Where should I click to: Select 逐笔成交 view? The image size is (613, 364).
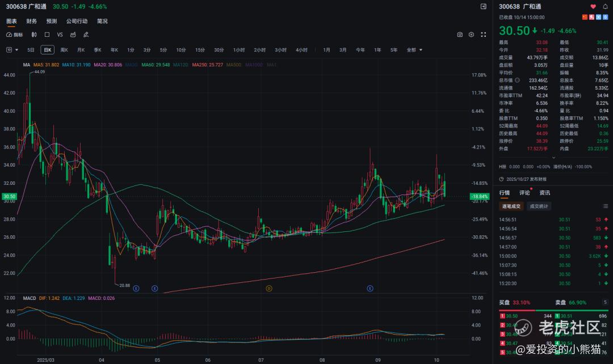511,206
